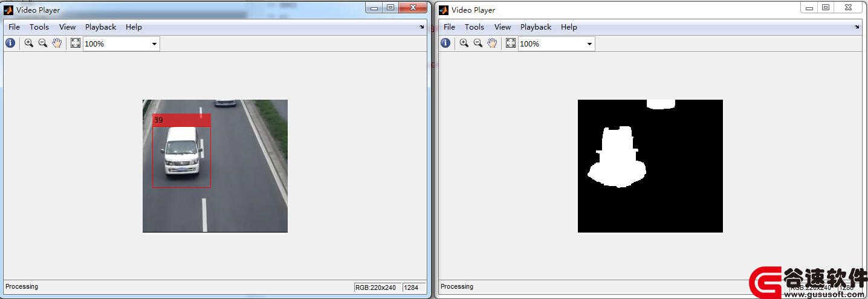Open View menu in the right Video Player
The image size is (868, 299).
pos(502,27)
